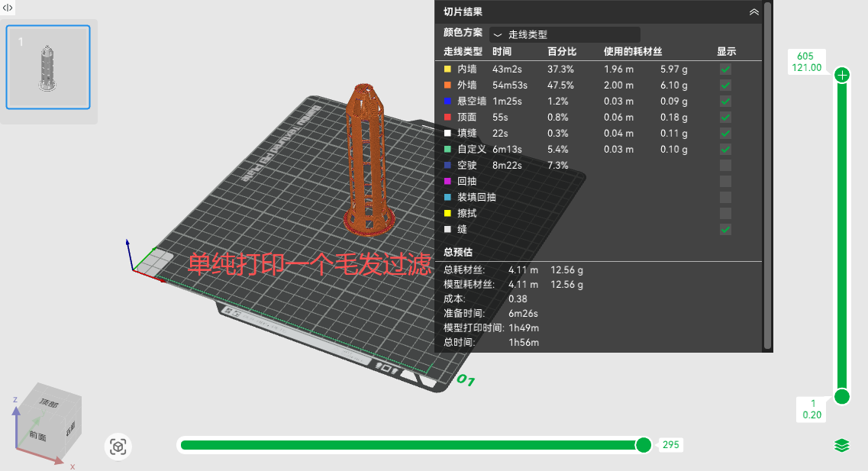868x471 pixels.
Task: Click the orange 外墙 color swatch
Action: (x=447, y=85)
